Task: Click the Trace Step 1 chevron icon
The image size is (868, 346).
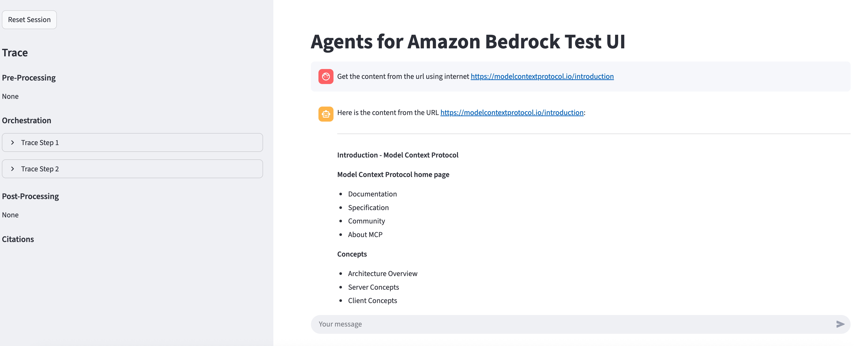Action: pos(12,142)
